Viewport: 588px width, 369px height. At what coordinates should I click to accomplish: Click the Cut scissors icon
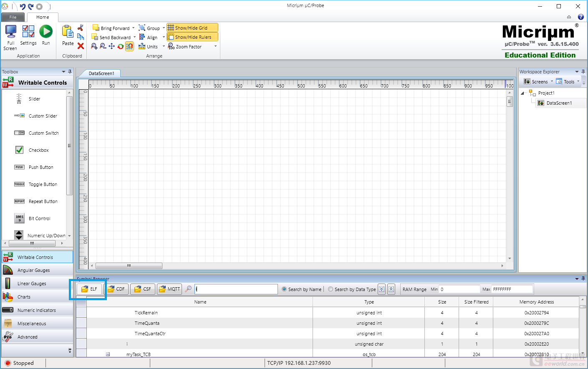(x=81, y=28)
